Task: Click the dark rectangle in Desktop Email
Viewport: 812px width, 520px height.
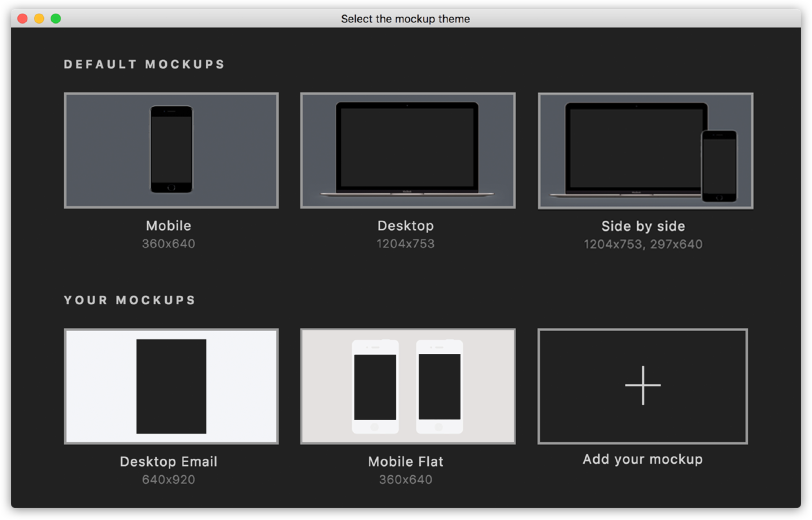Action: tap(171, 386)
